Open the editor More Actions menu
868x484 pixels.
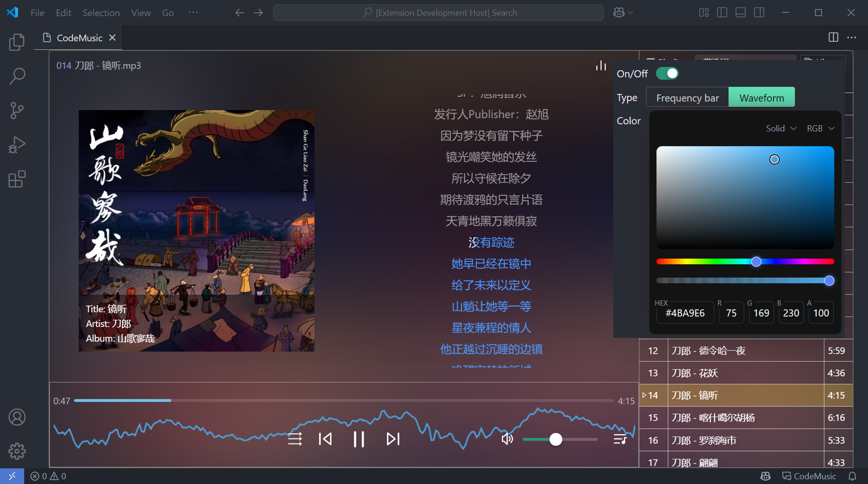852,37
